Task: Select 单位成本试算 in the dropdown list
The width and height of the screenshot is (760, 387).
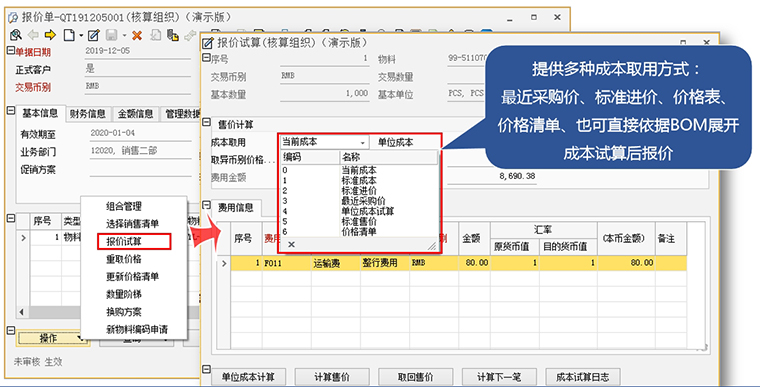Action: tap(359, 211)
